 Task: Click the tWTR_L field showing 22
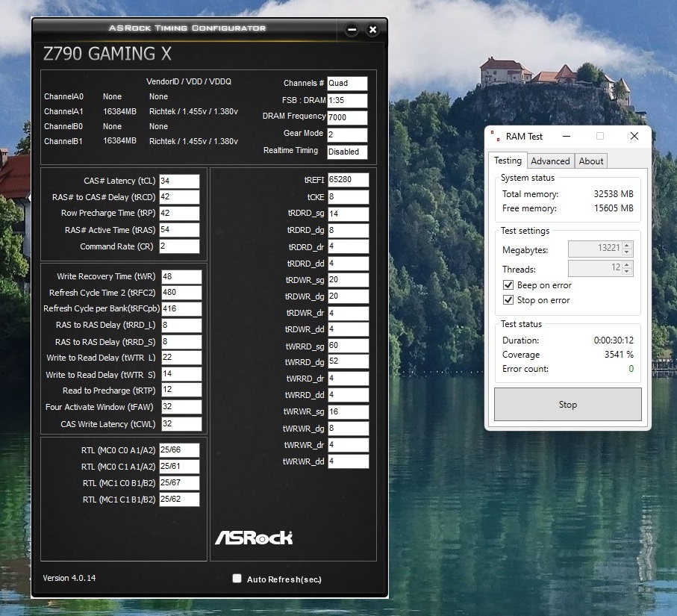pyautogui.click(x=181, y=358)
